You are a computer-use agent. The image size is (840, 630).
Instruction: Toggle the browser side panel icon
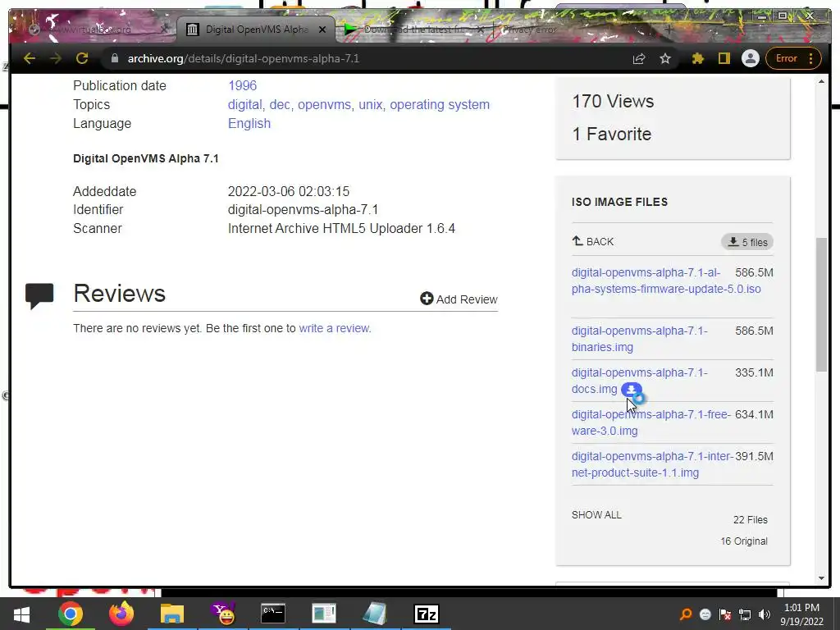click(724, 58)
